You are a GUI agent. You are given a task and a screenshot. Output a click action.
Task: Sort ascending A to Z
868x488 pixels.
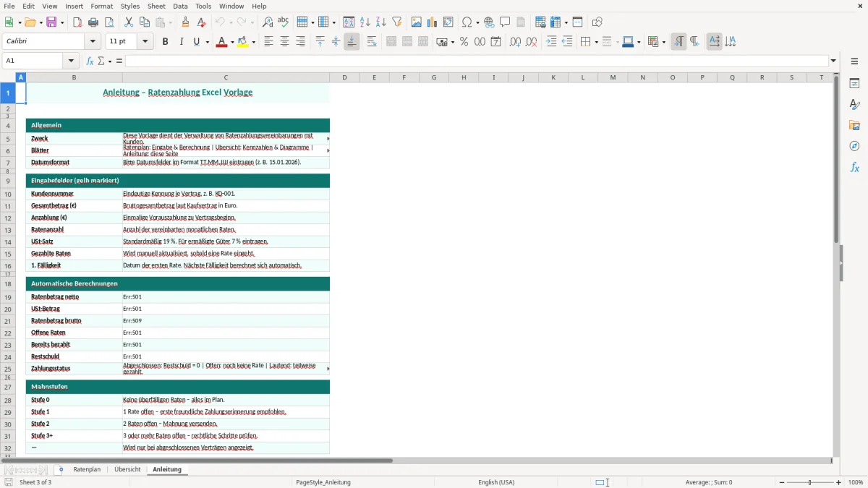(365, 22)
